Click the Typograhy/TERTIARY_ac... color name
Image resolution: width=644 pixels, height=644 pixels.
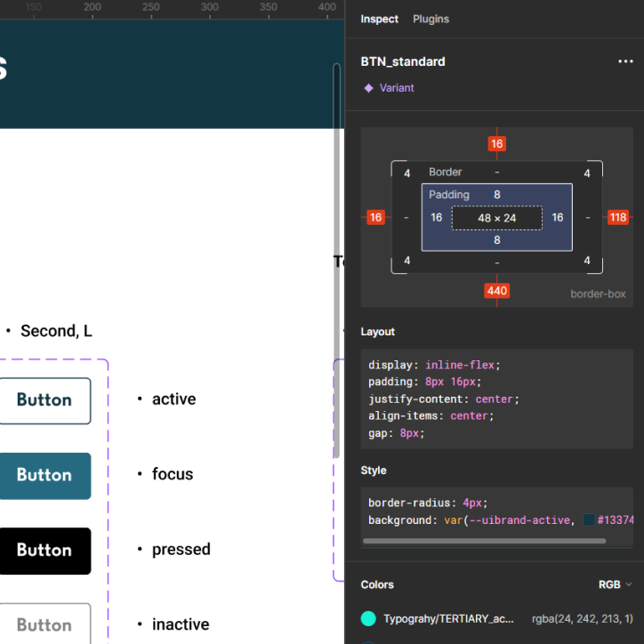(x=448, y=619)
